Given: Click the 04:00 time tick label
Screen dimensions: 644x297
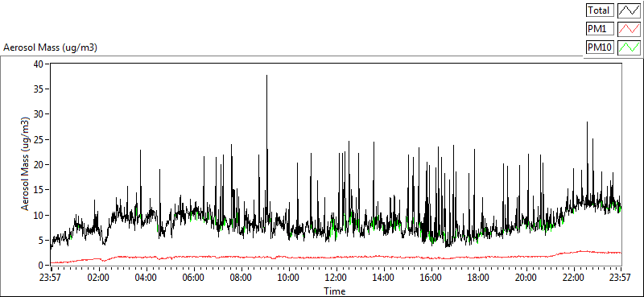Looking at the screenshot, I should pyautogui.click(x=146, y=277).
